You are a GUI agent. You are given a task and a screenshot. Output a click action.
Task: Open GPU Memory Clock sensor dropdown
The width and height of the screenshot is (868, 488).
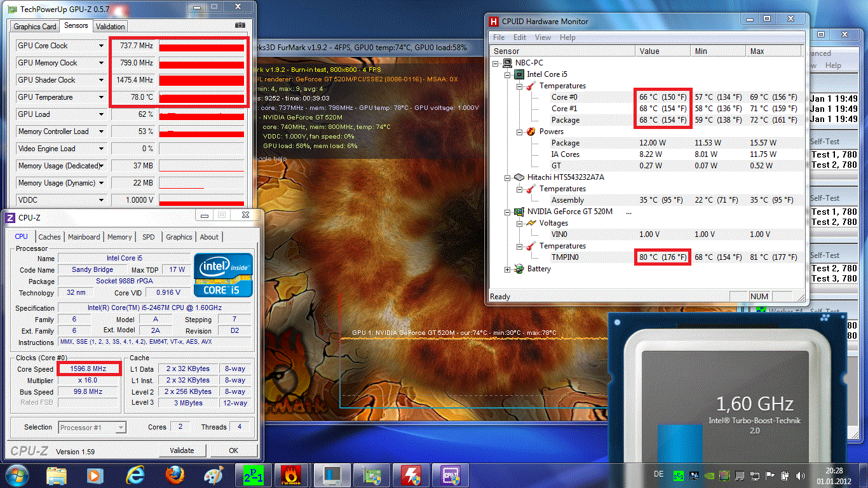coord(101,63)
